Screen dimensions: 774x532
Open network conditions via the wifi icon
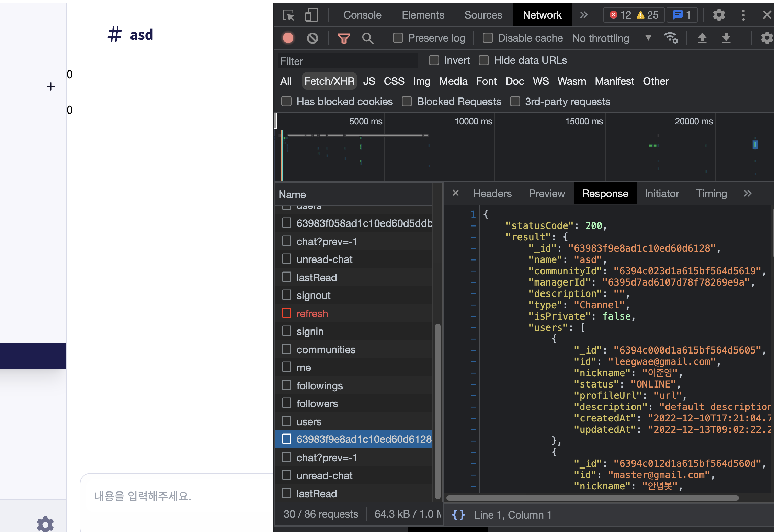click(x=671, y=38)
